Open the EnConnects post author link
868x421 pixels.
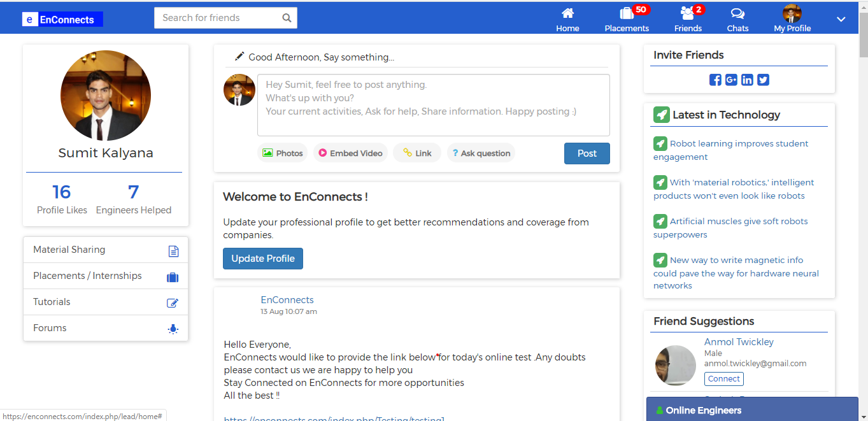pyautogui.click(x=287, y=300)
